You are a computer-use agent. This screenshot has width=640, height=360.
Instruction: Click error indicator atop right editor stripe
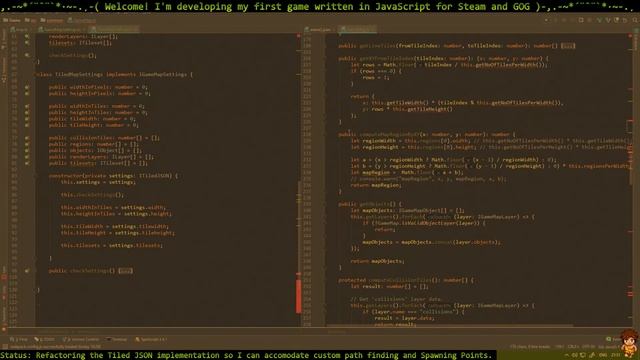click(630, 36)
